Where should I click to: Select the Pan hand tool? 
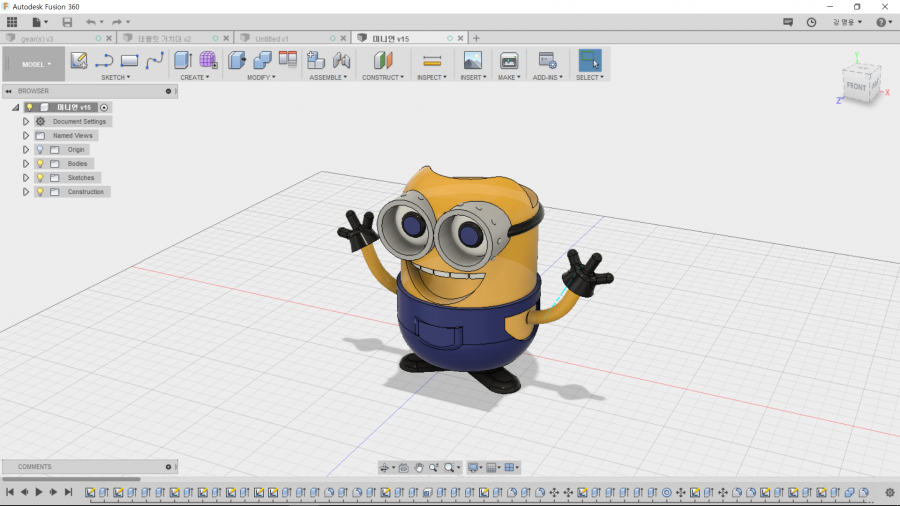click(x=419, y=468)
